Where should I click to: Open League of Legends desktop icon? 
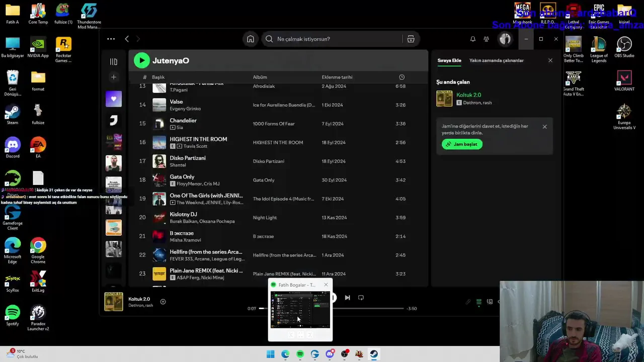[599, 50]
